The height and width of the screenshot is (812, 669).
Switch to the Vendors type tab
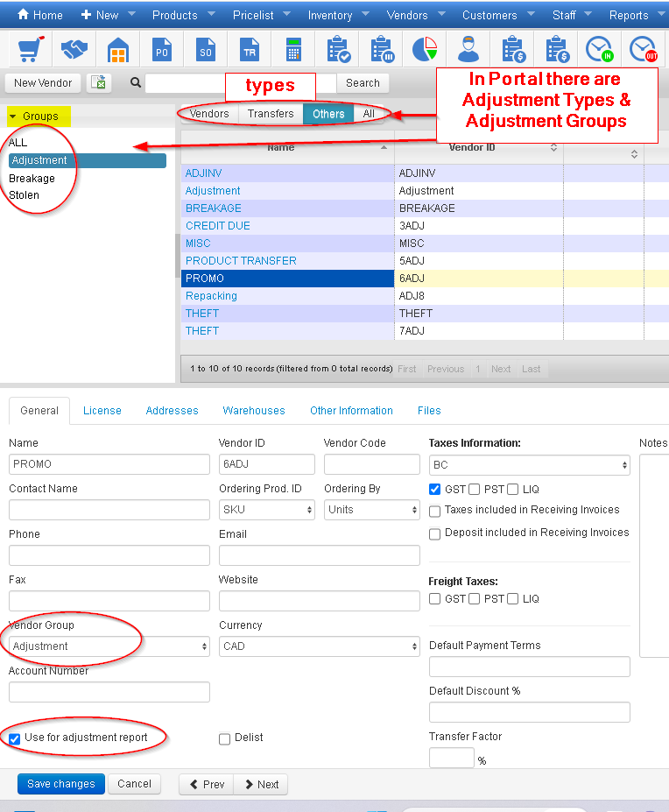209,113
